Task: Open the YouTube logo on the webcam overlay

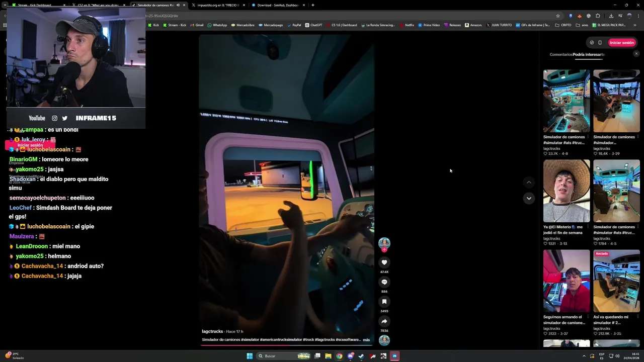Action: tap(37, 118)
